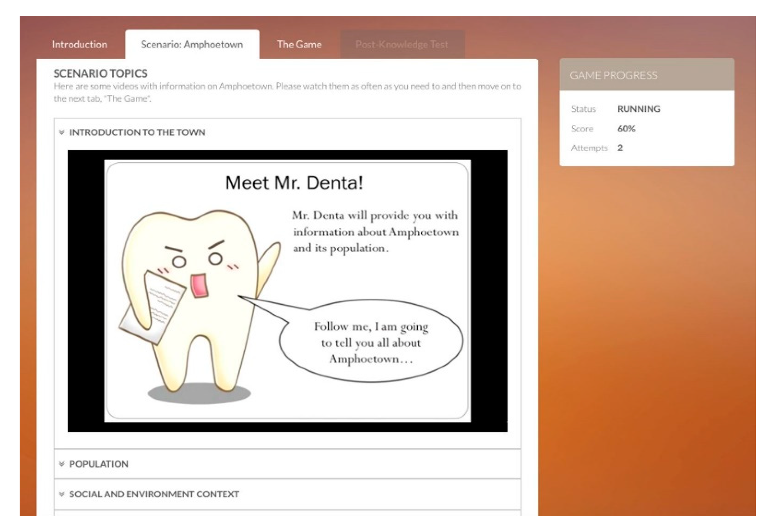775x532 pixels.
Task: Click the chevron icon beside POPULATION
Action: (x=61, y=464)
